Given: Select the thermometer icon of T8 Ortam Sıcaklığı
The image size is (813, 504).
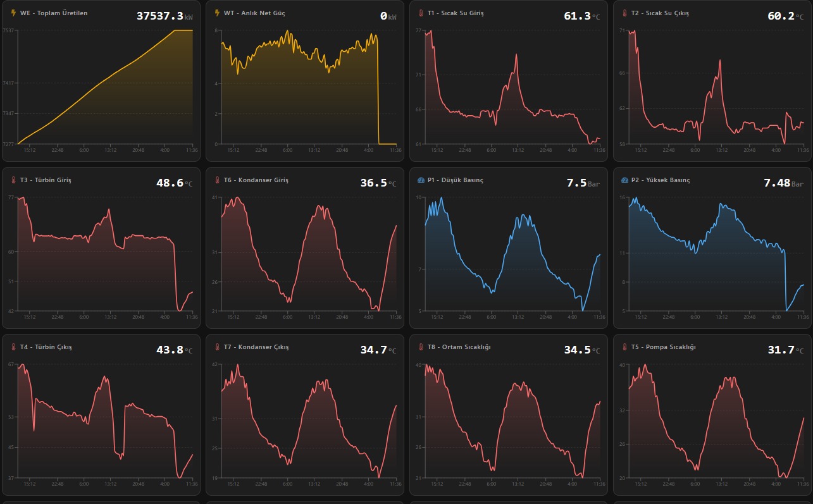Looking at the screenshot, I should [421, 347].
